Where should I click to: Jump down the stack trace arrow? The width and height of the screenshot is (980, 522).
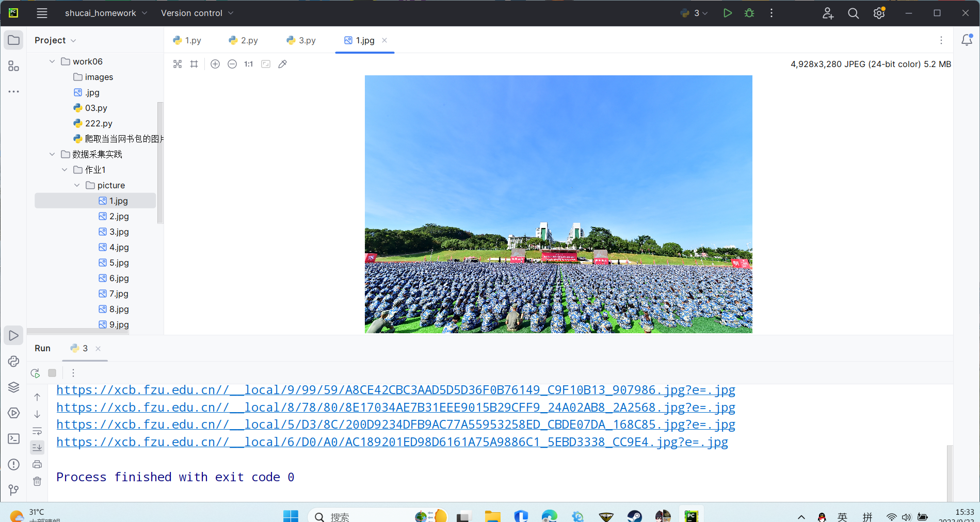[x=37, y=414]
